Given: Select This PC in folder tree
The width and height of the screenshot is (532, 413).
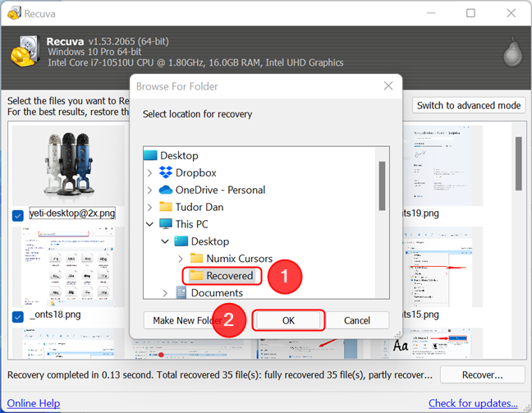Looking at the screenshot, I should [x=191, y=224].
